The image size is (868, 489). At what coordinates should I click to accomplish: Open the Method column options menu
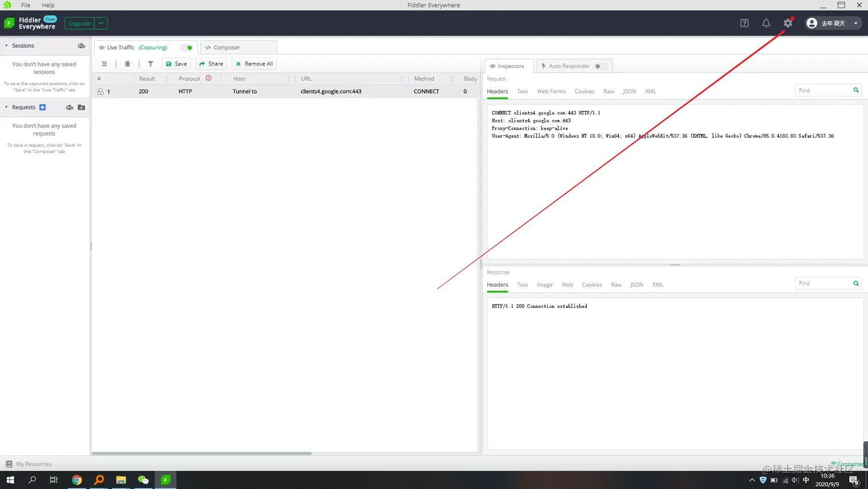(451, 79)
